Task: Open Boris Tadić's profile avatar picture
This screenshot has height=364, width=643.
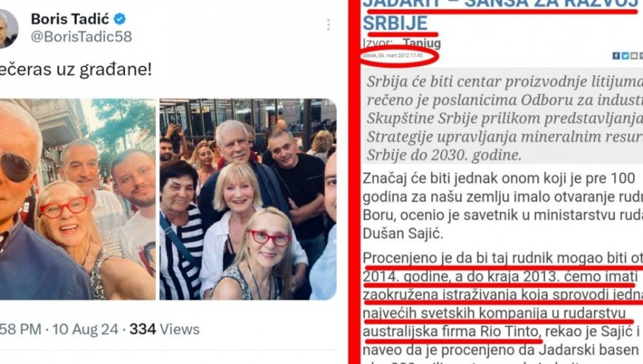Action: pyautogui.click(x=9, y=28)
